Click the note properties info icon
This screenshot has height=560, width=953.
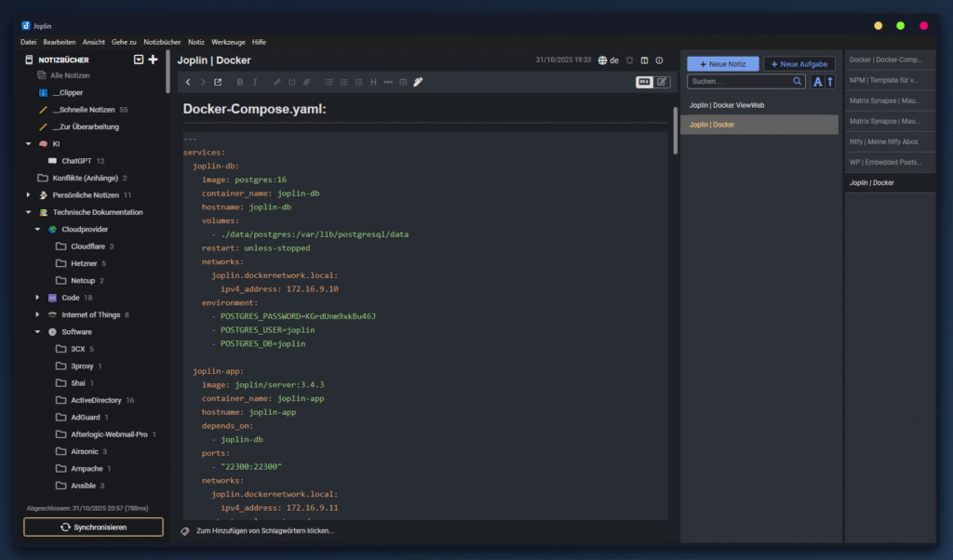pos(659,60)
